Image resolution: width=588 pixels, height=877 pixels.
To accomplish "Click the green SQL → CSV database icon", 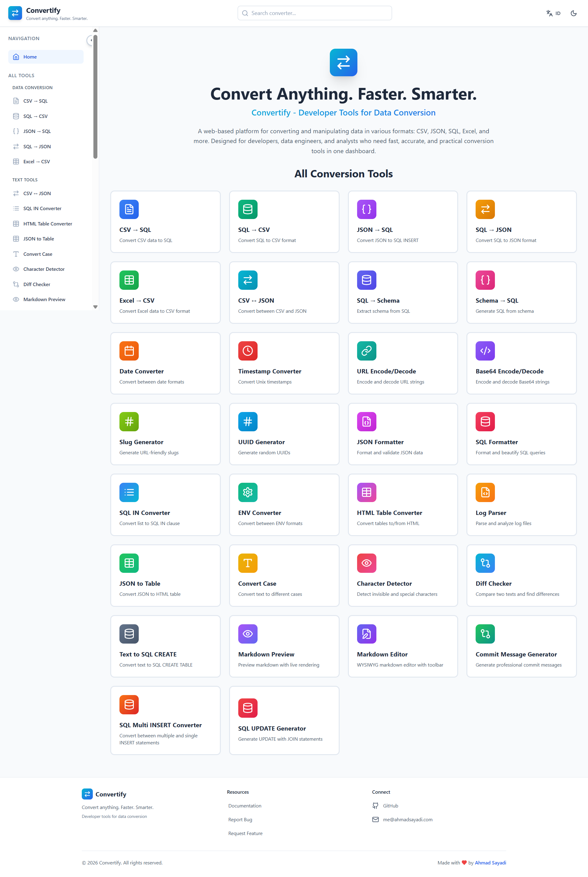I will coord(248,209).
